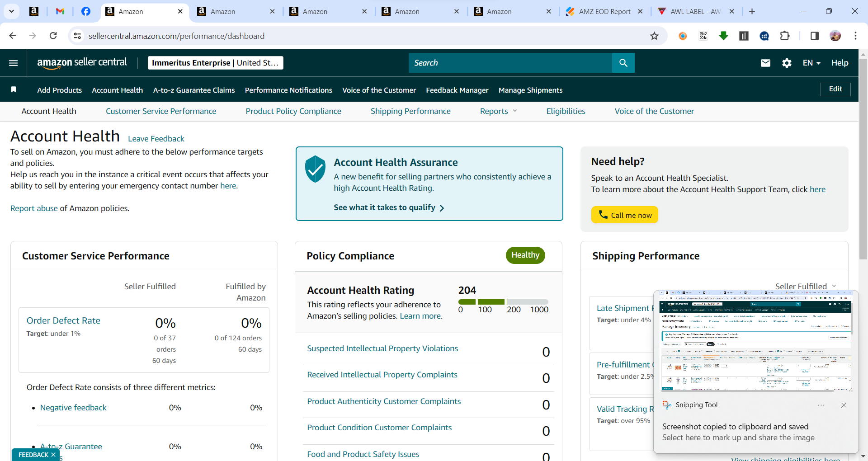Go back to the previous page
The height and width of the screenshot is (461, 868).
(13, 36)
